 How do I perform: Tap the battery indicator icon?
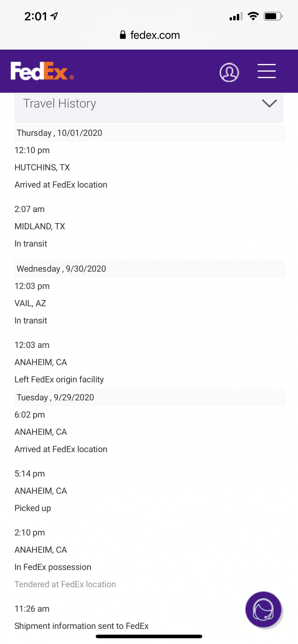(x=273, y=16)
